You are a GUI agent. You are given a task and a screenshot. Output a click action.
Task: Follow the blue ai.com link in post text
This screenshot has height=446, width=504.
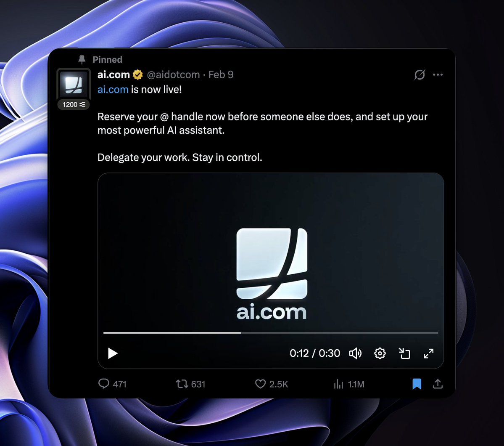pyautogui.click(x=113, y=90)
